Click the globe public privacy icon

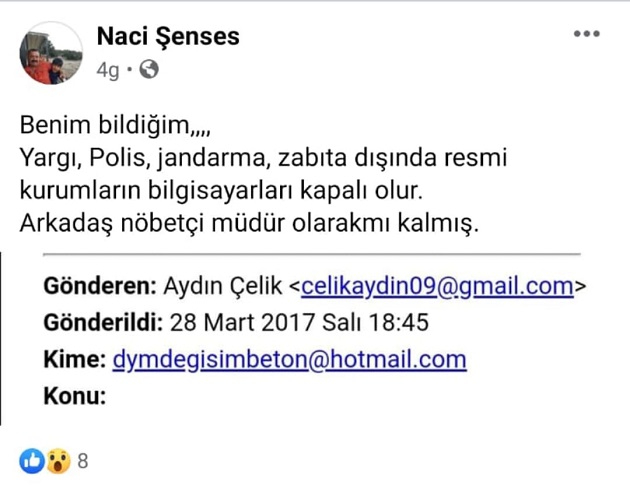click(x=149, y=70)
